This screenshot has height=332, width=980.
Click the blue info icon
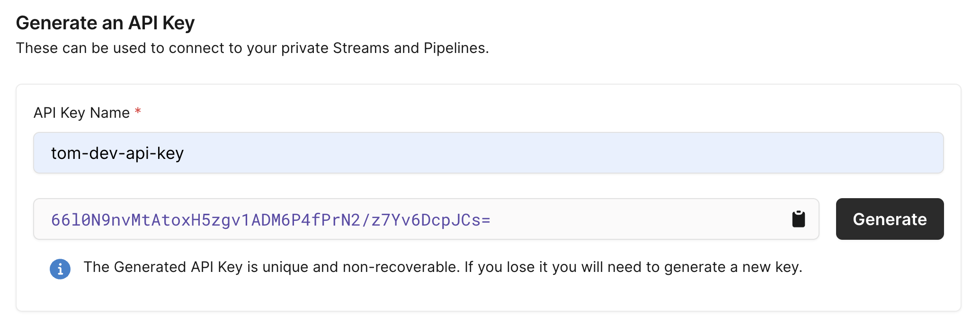click(x=60, y=269)
